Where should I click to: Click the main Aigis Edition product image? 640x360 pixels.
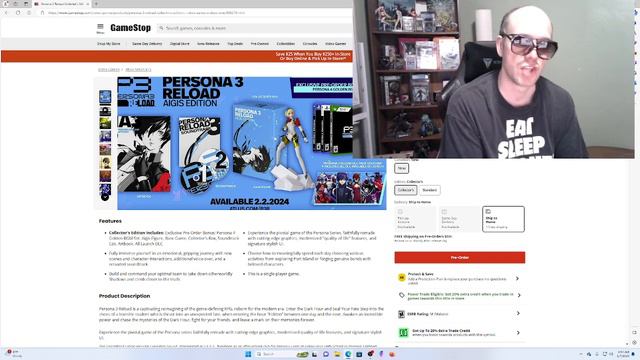point(251,143)
